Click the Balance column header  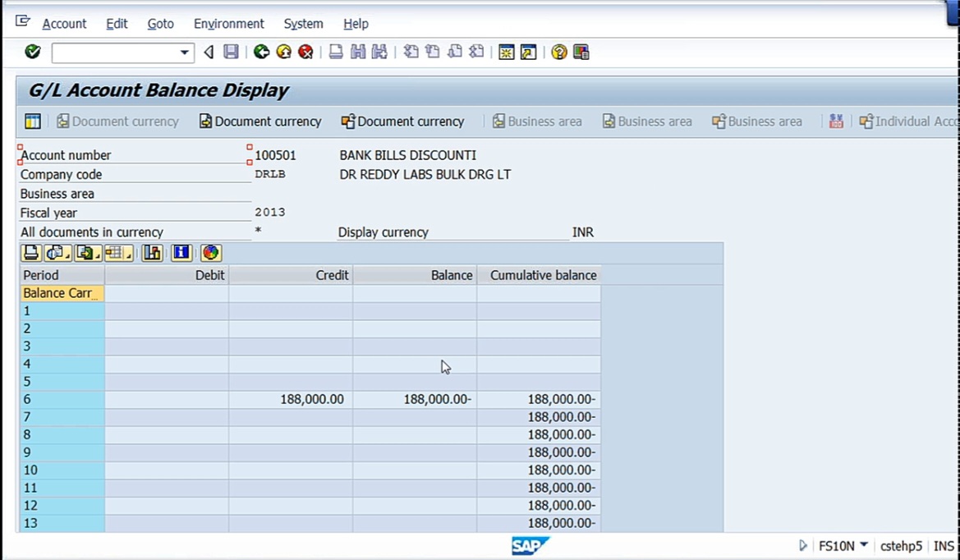(x=415, y=275)
